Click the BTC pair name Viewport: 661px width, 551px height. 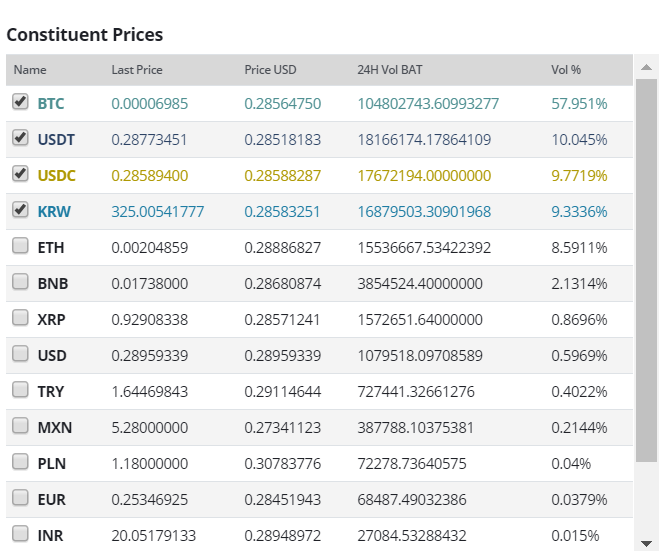[51, 104]
